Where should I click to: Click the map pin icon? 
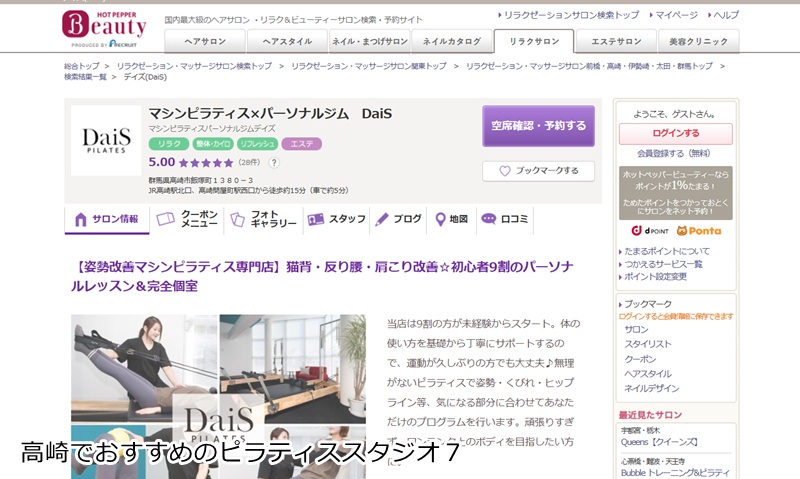[x=440, y=219]
